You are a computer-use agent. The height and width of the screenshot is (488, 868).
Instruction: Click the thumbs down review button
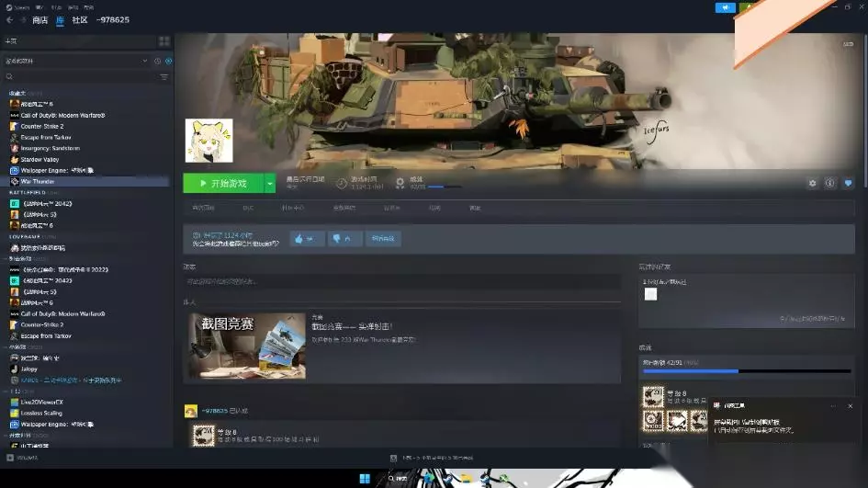pos(344,239)
